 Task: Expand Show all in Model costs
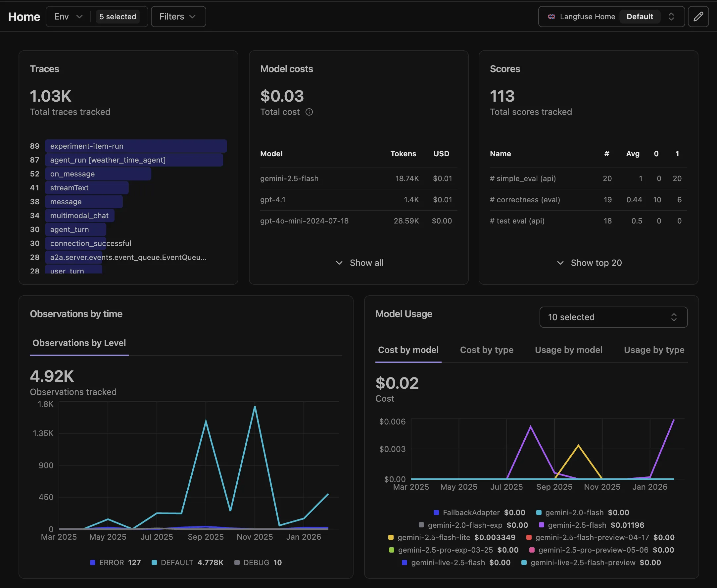tap(359, 263)
